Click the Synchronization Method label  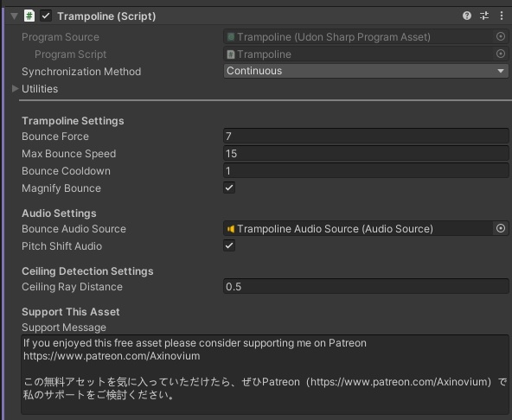pos(81,72)
